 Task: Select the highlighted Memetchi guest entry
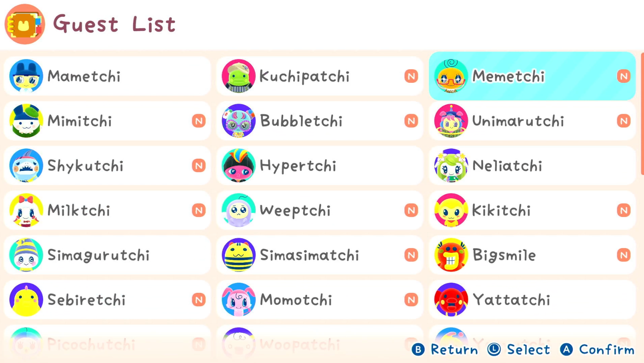pyautogui.click(x=532, y=76)
